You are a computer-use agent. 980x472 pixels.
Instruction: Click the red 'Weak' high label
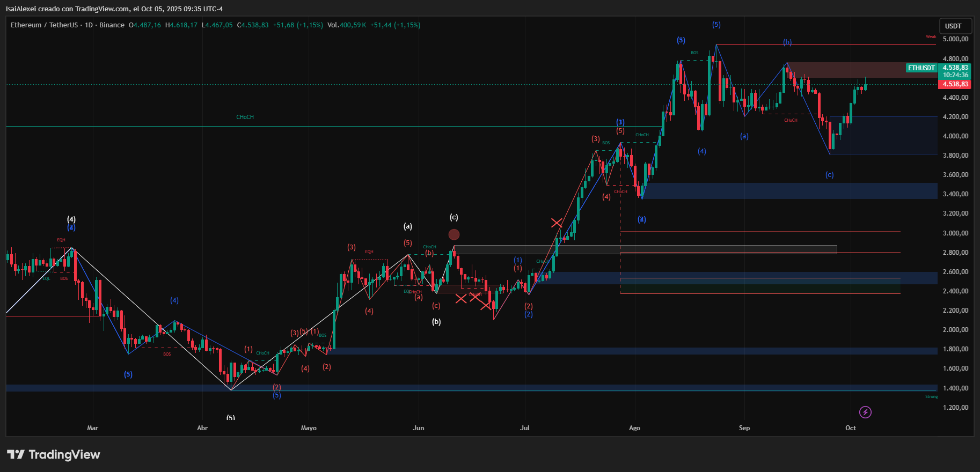[x=931, y=37]
